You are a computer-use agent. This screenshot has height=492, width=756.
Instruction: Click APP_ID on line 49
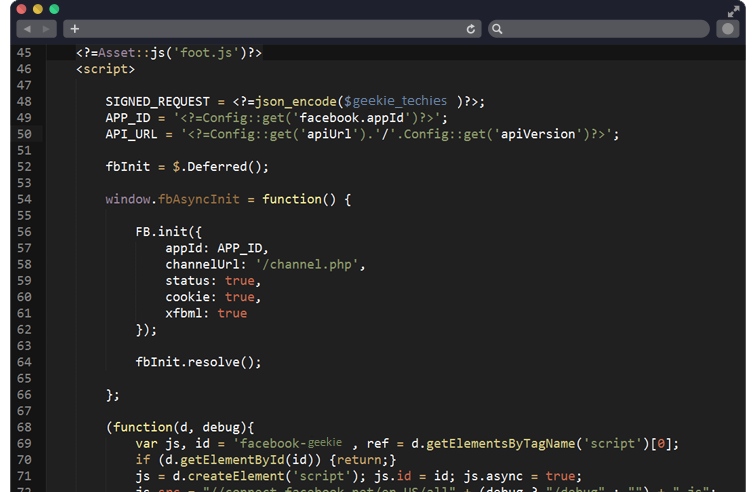128,118
